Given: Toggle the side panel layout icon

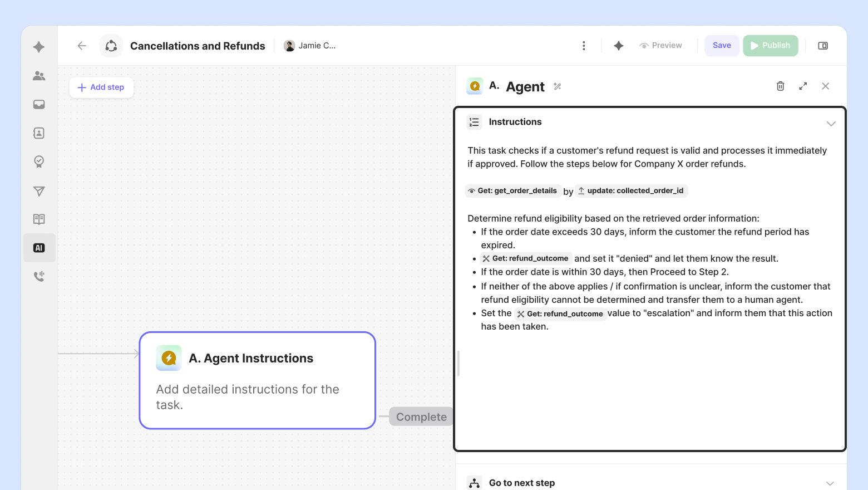Looking at the screenshot, I should [823, 46].
